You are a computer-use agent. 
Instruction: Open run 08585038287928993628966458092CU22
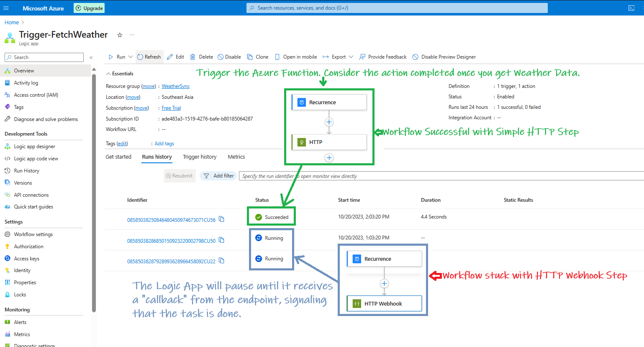click(172, 261)
